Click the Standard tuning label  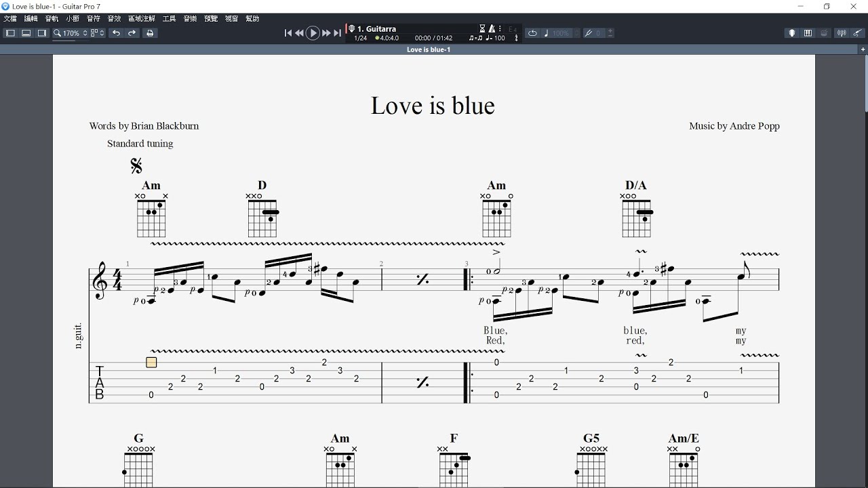point(140,144)
